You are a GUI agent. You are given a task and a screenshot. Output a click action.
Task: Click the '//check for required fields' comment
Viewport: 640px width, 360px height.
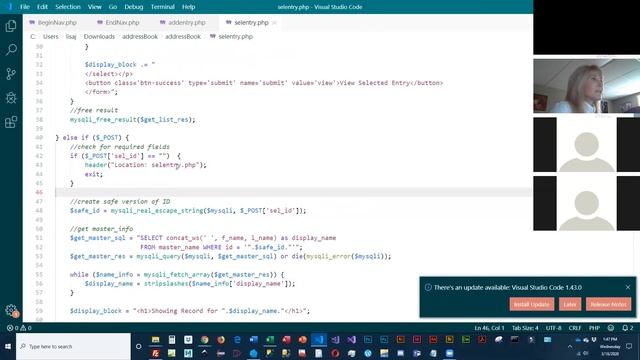point(120,147)
